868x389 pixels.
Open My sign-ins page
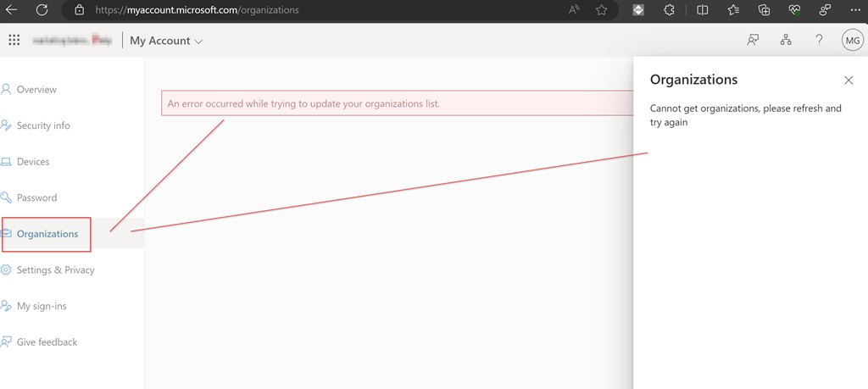coord(42,306)
